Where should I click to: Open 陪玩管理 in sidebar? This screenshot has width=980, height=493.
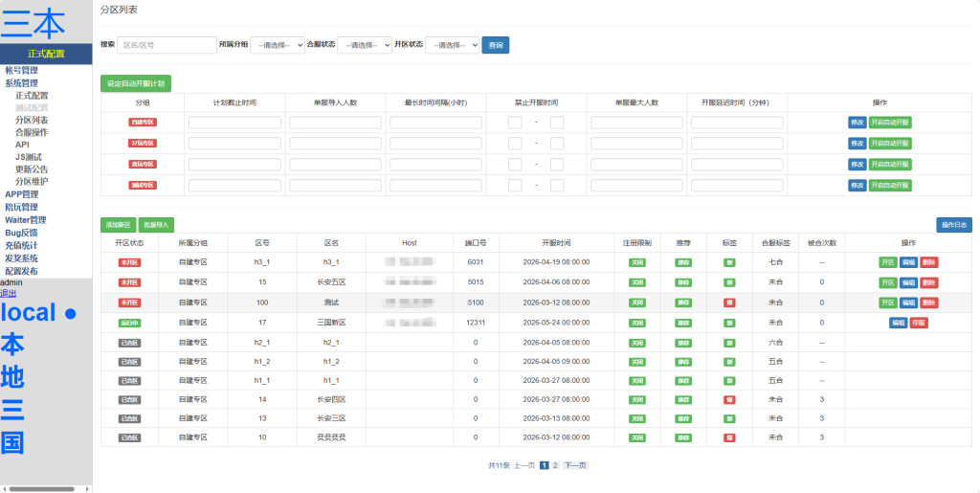click(x=21, y=208)
